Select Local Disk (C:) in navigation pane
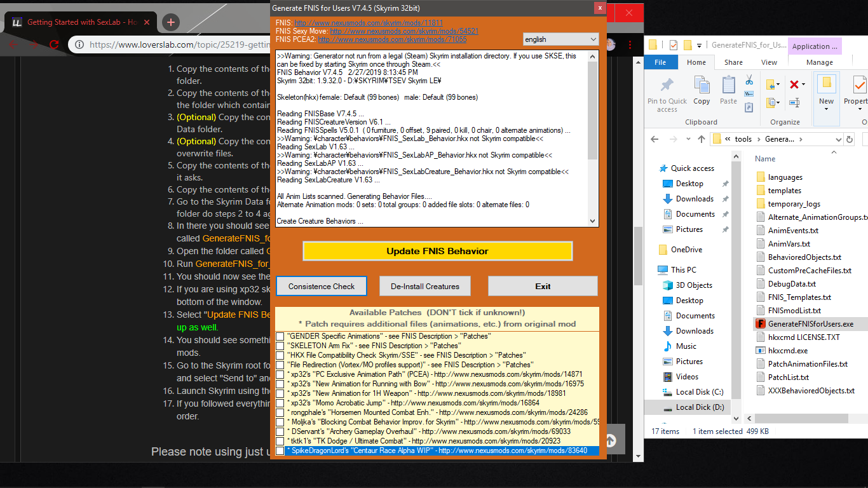The width and height of the screenshot is (868, 488). (700, 392)
